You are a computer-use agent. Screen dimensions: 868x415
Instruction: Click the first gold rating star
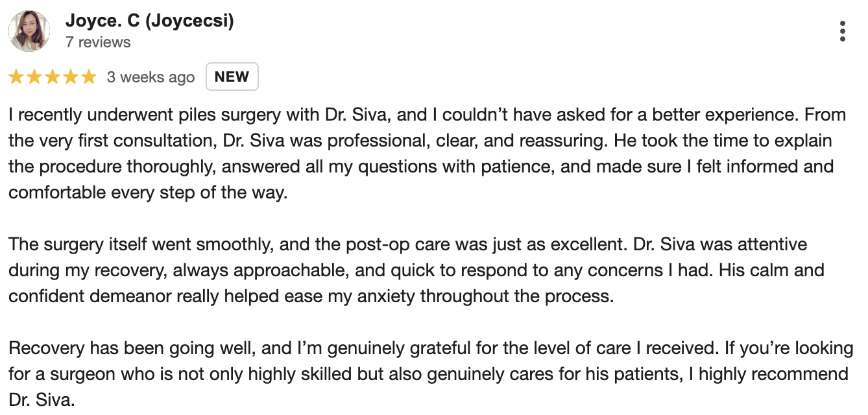(x=16, y=77)
